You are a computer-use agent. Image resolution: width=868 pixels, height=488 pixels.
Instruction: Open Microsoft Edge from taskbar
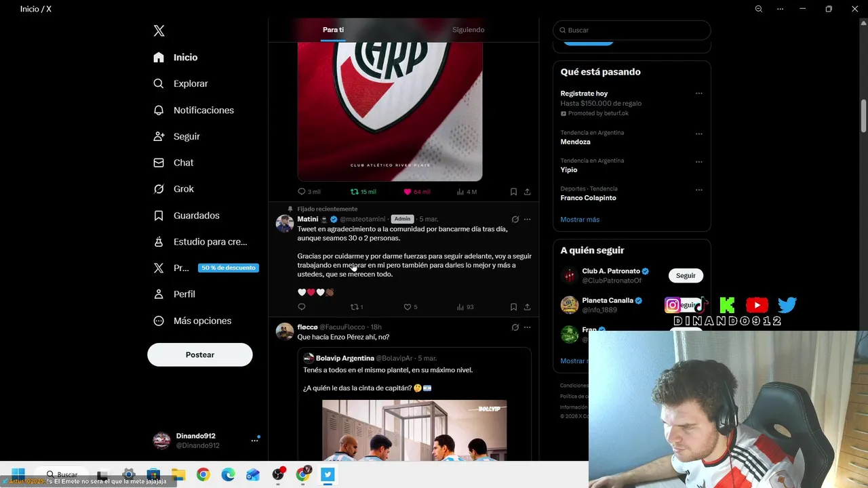[228, 475]
